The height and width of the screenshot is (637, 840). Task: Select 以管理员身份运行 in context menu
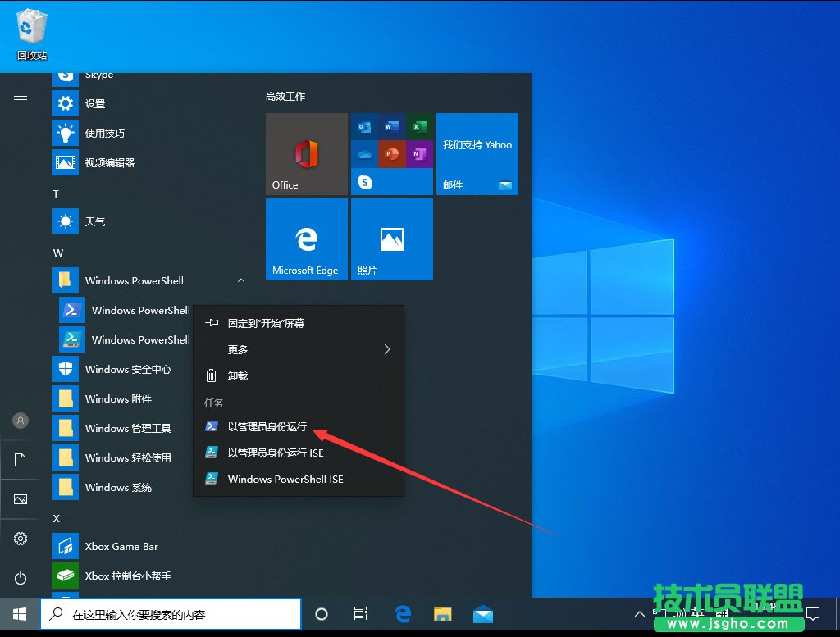tap(267, 426)
